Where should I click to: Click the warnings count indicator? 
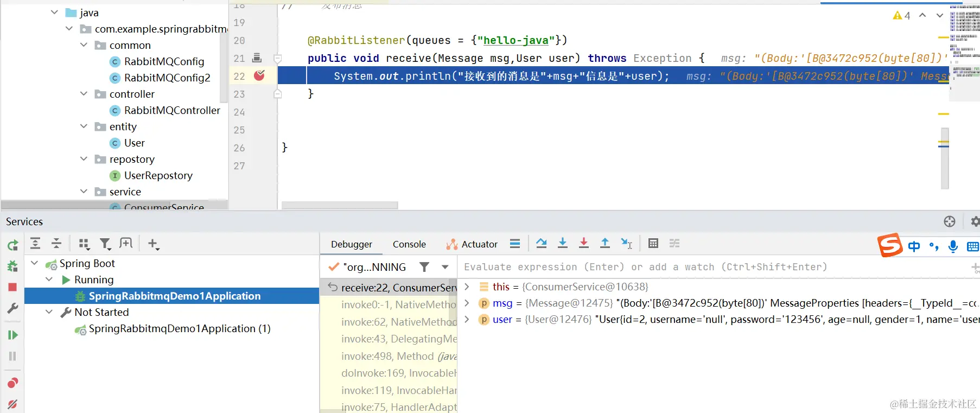pyautogui.click(x=902, y=16)
